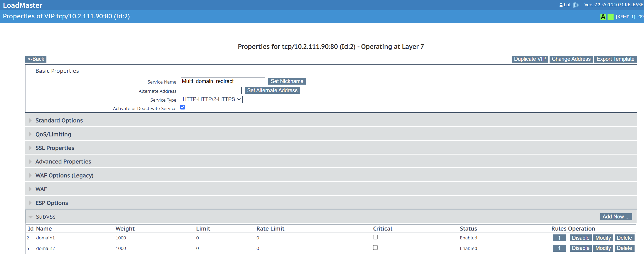Open rules count button for domain2
Viewport: 644px width, 258px height.
click(559, 248)
